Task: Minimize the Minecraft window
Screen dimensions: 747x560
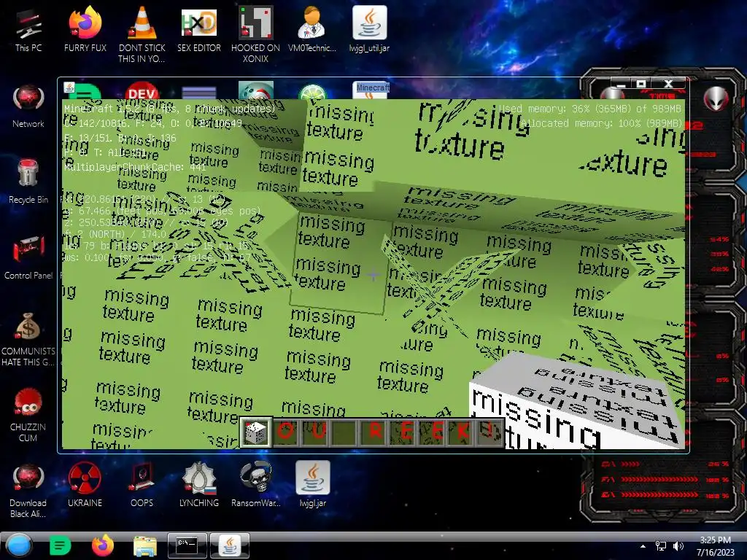Action: [621, 84]
